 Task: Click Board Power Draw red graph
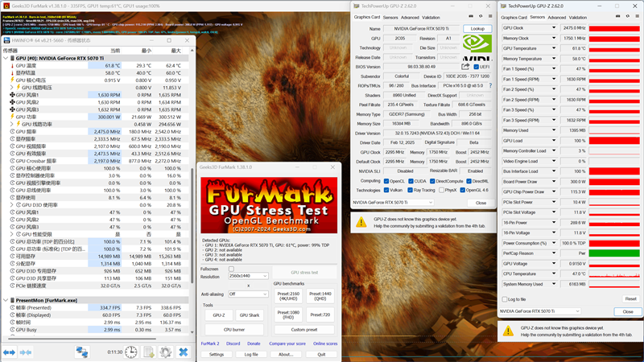pos(614,182)
